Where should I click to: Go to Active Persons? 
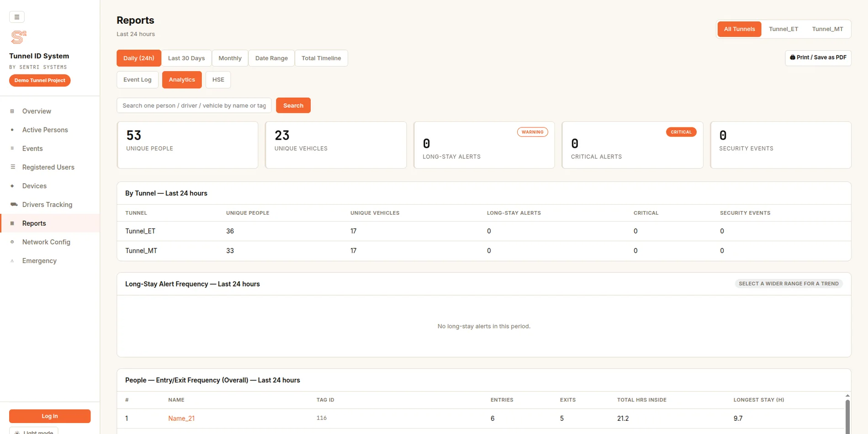tap(50, 130)
